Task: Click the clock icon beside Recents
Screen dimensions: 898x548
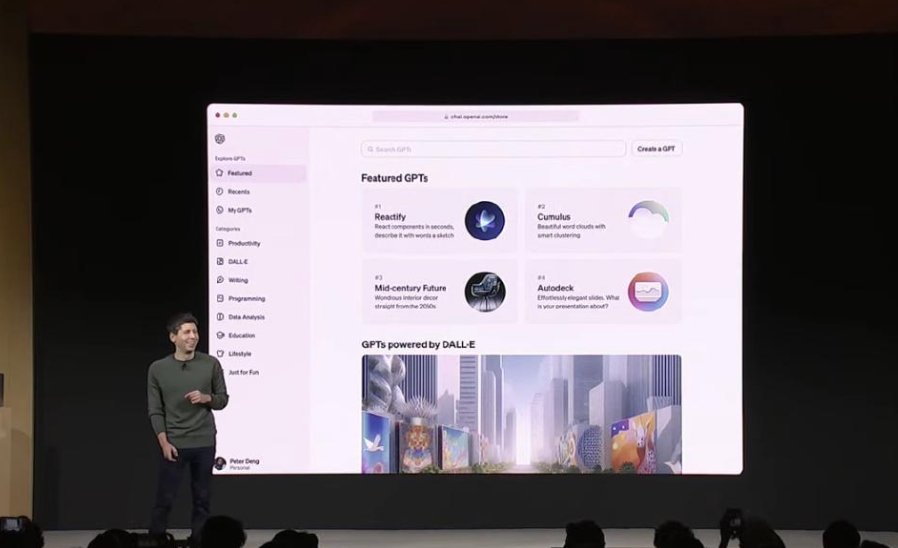Action: click(x=220, y=191)
